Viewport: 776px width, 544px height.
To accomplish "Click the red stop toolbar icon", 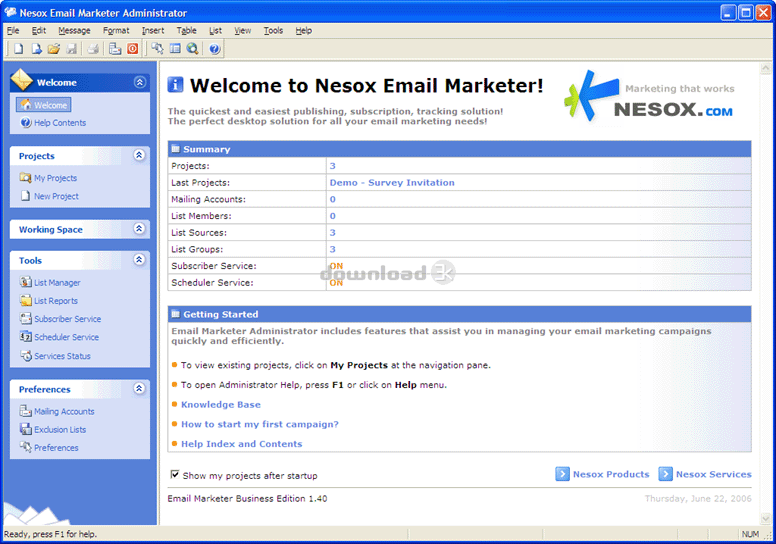I will point(133,49).
